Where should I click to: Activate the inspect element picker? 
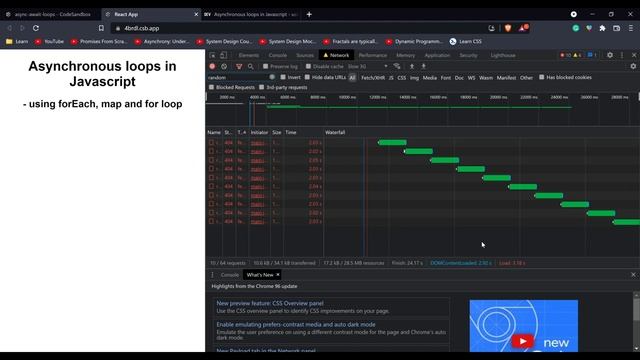click(213, 55)
